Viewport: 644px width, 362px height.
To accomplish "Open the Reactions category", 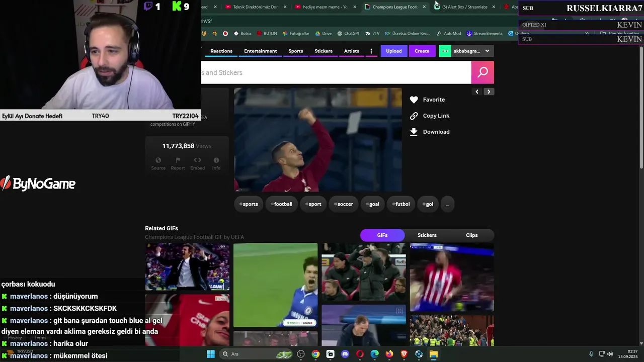I will (221, 51).
